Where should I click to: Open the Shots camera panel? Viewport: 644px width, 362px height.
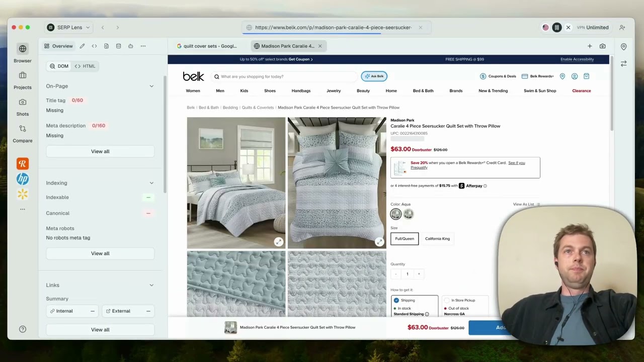point(23,107)
